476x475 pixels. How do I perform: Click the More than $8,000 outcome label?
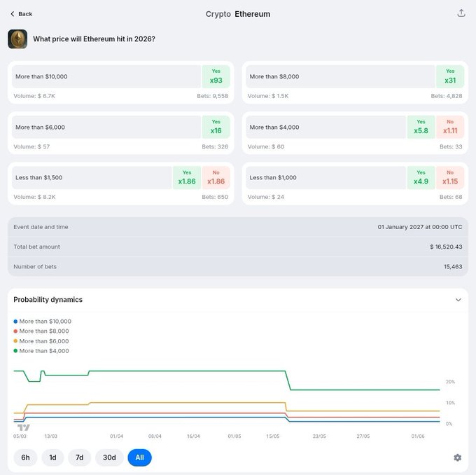(274, 76)
